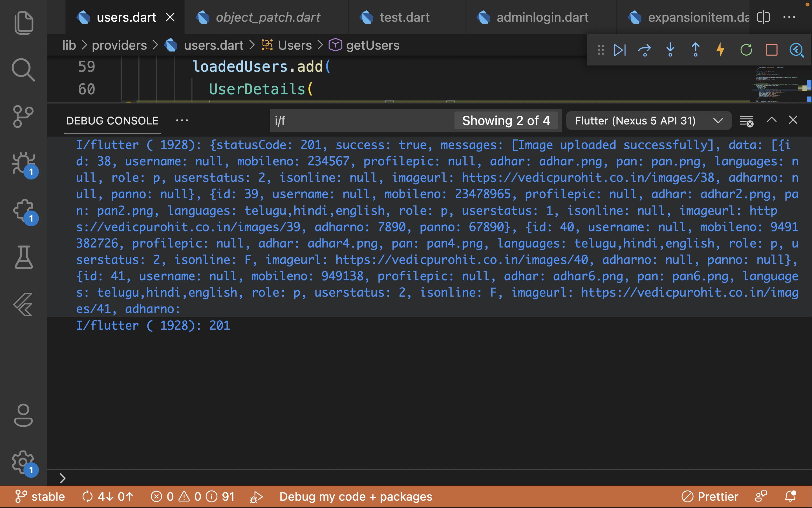The height and width of the screenshot is (508, 812).
Task: Click the Prettier status bar item
Action: [x=710, y=497]
